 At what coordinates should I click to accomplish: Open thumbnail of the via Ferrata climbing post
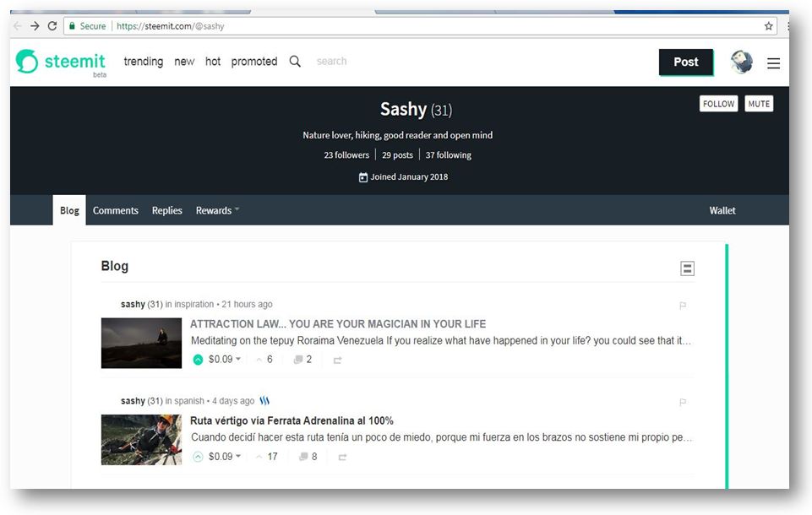click(141, 440)
